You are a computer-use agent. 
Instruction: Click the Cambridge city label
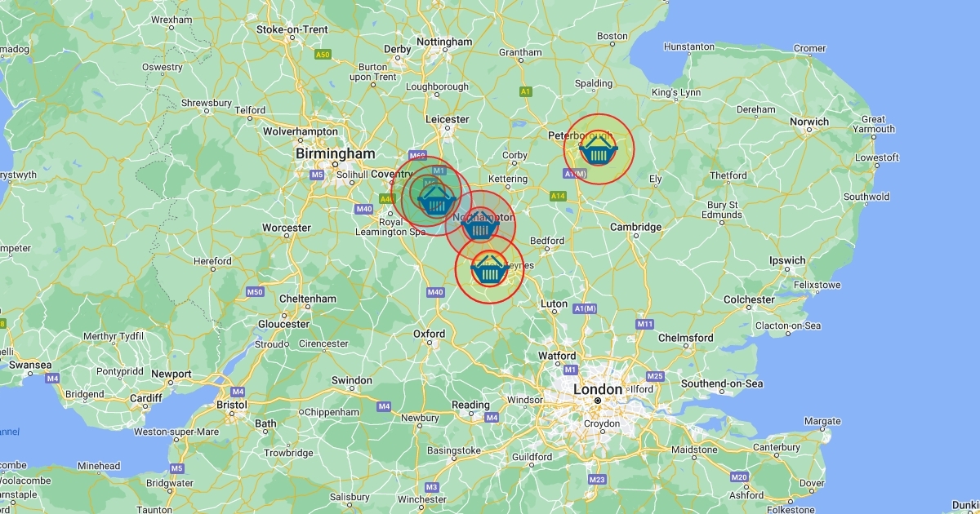pos(636,227)
